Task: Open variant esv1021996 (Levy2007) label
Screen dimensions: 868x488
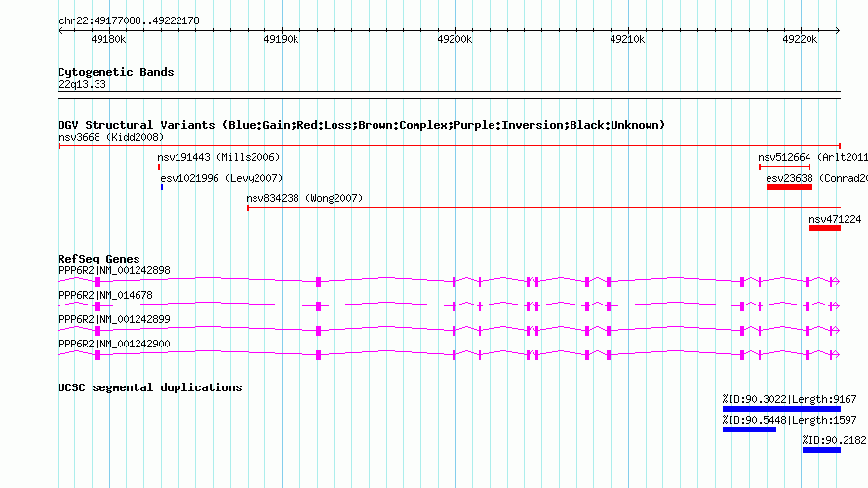Action: click(221, 178)
